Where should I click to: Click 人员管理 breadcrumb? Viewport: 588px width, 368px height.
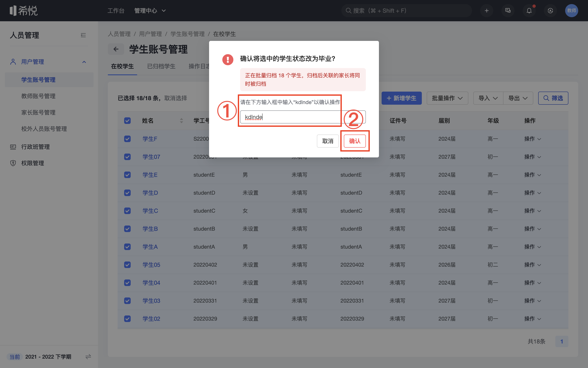(119, 34)
